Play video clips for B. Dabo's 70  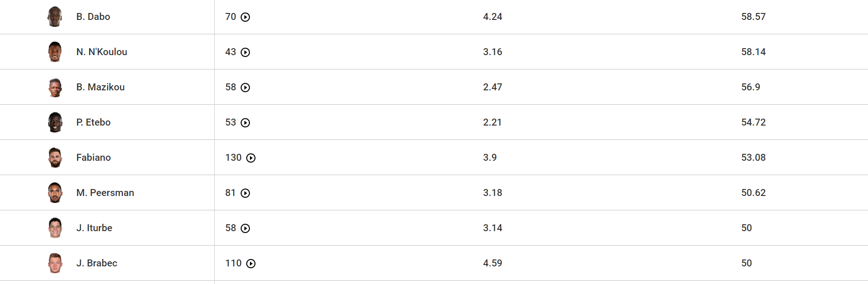click(x=246, y=17)
